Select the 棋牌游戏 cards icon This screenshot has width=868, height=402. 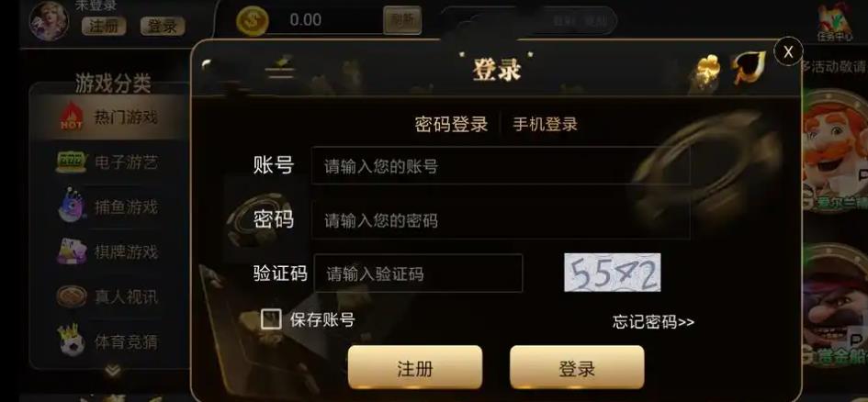pos(72,251)
